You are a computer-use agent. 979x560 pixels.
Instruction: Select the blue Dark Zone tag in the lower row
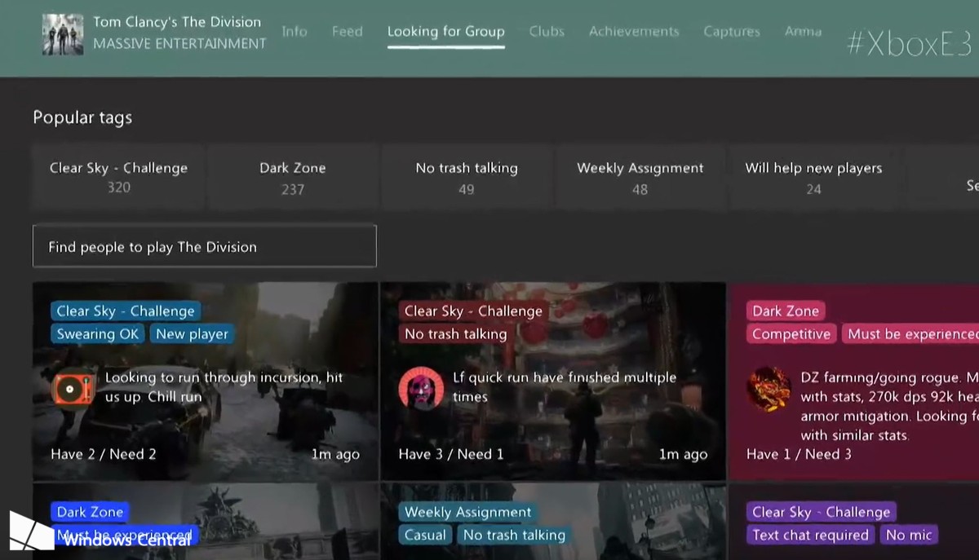[90, 512]
